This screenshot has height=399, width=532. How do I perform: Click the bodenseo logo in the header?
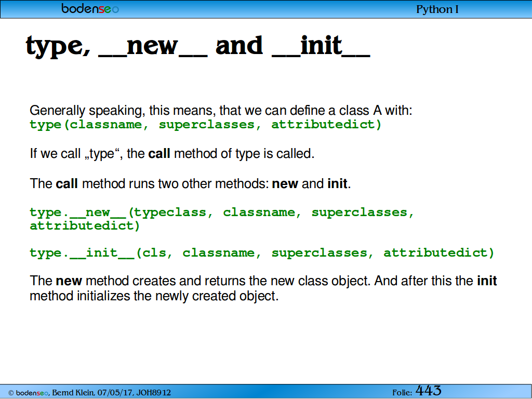(x=90, y=8)
